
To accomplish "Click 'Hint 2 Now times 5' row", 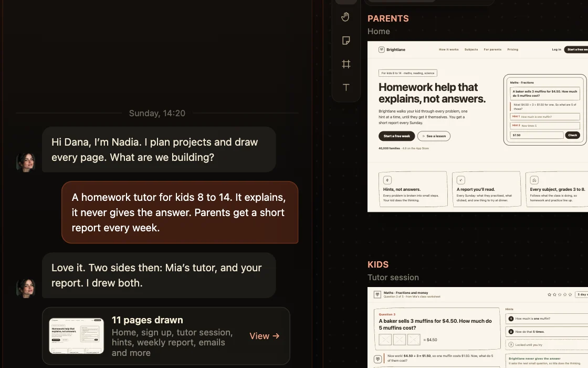I will tap(545, 126).
